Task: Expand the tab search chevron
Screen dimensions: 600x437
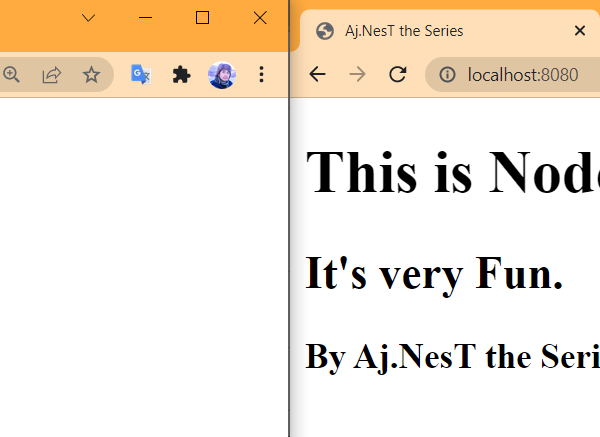Action: 88,18
